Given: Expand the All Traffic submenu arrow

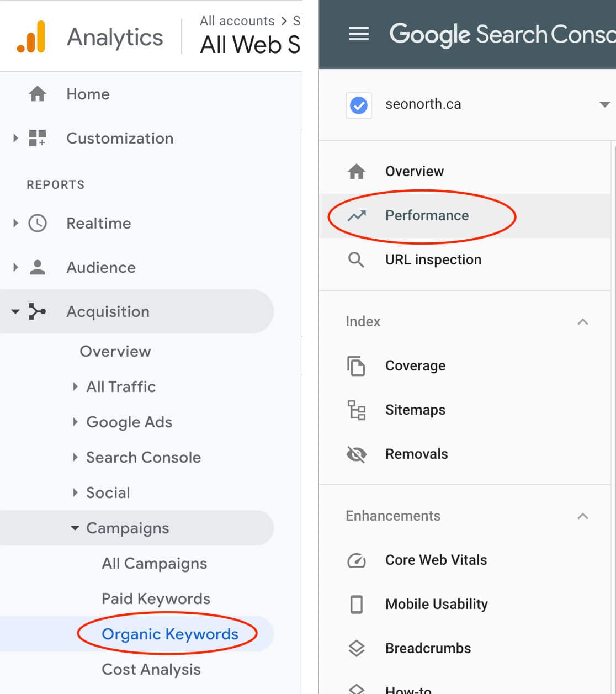Looking at the screenshot, I should coord(75,386).
